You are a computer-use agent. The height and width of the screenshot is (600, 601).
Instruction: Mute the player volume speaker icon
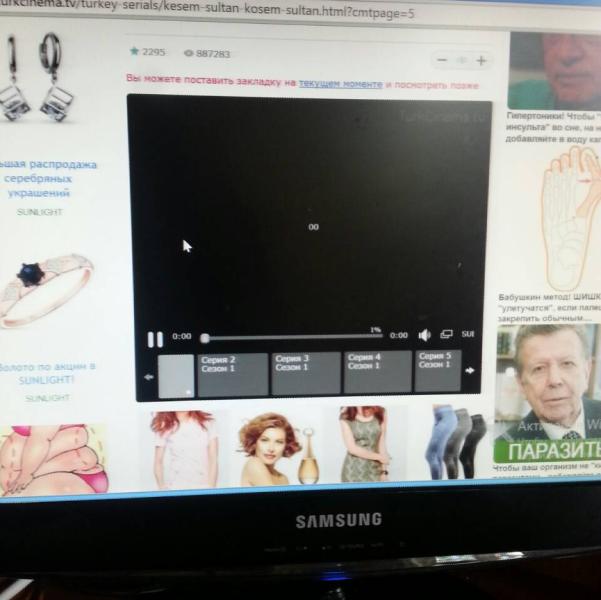(x=424, y=336)
